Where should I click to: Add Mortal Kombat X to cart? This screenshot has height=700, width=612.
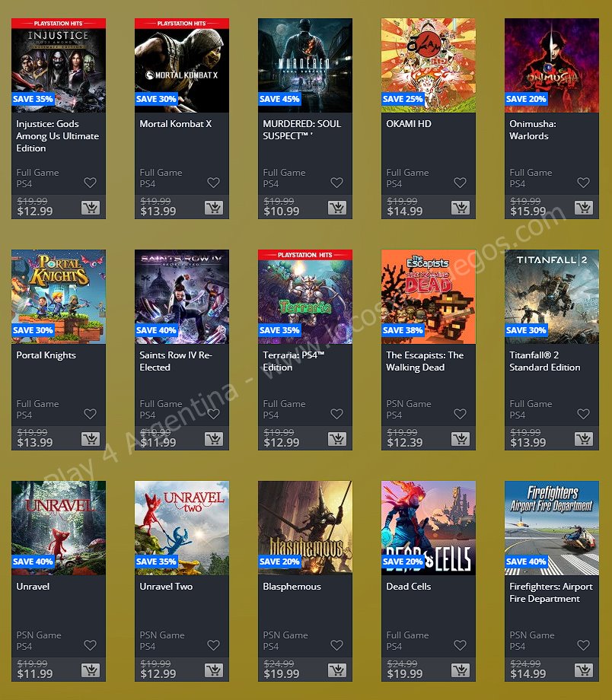tap(214, 208)
